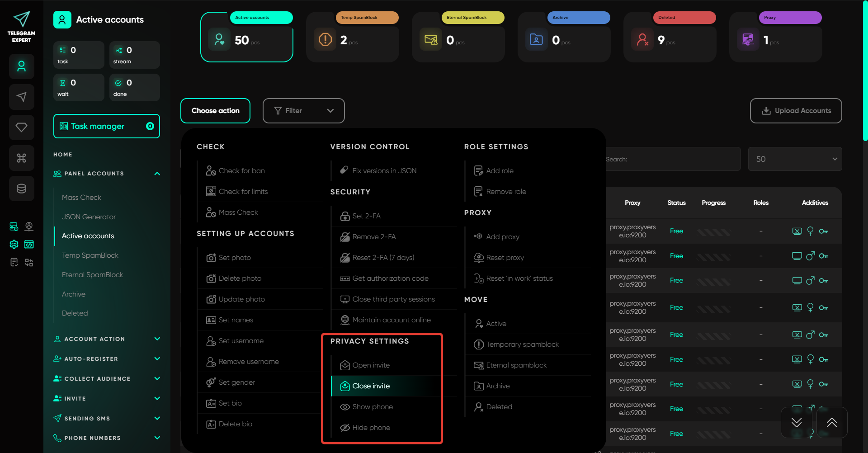This screenshot has width=868, height=453.
Task: Click the progress bar in first table row
Action: tap(713, 232)
